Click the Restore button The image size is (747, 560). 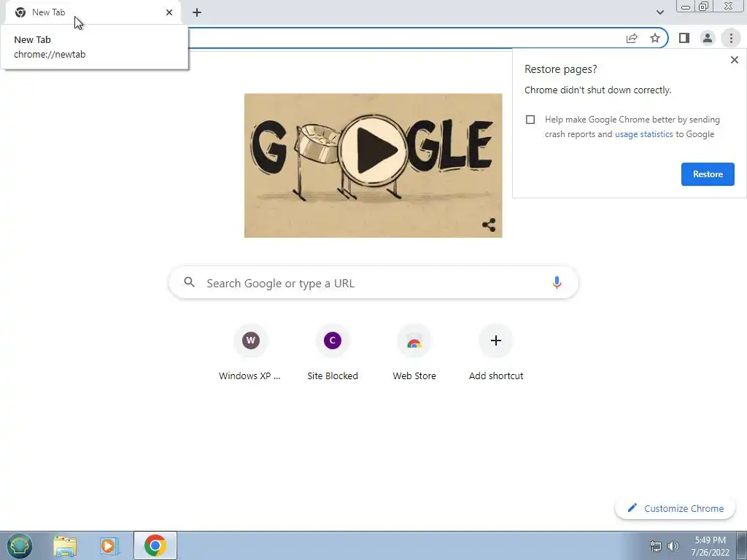tap(708, 174)
